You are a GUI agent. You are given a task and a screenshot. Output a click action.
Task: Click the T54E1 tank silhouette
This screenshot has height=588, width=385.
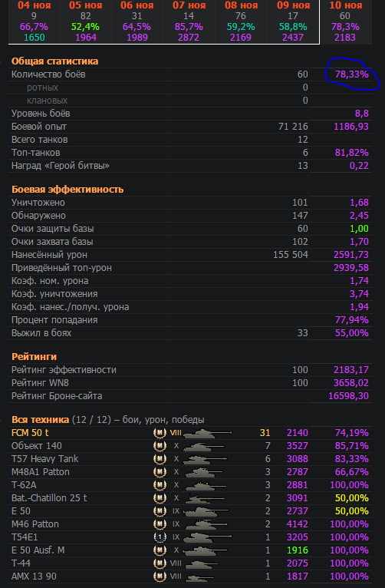(x=208, y=538)
